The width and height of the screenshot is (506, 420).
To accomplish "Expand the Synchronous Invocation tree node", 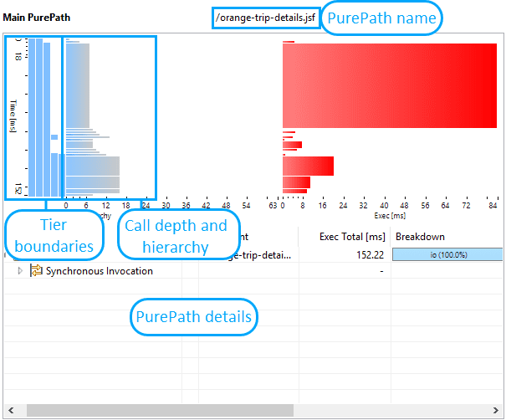I will click(x=20, y=271).
